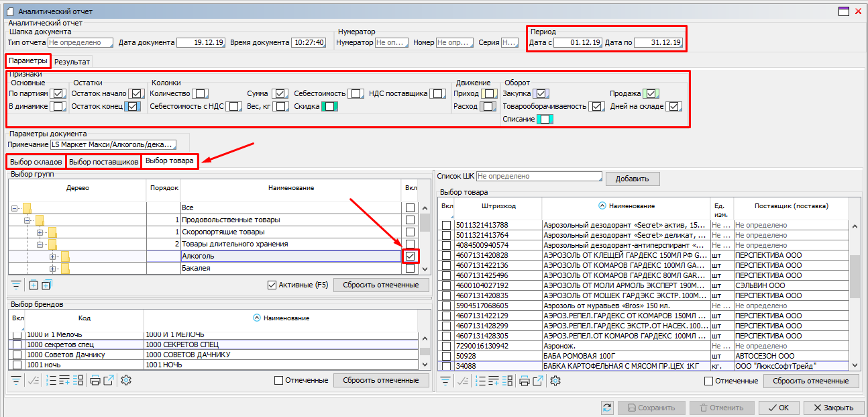Click print icon in brands toolbar
Image resolution: width=868 pixels, height=417 pixels.
click(95, 381)
